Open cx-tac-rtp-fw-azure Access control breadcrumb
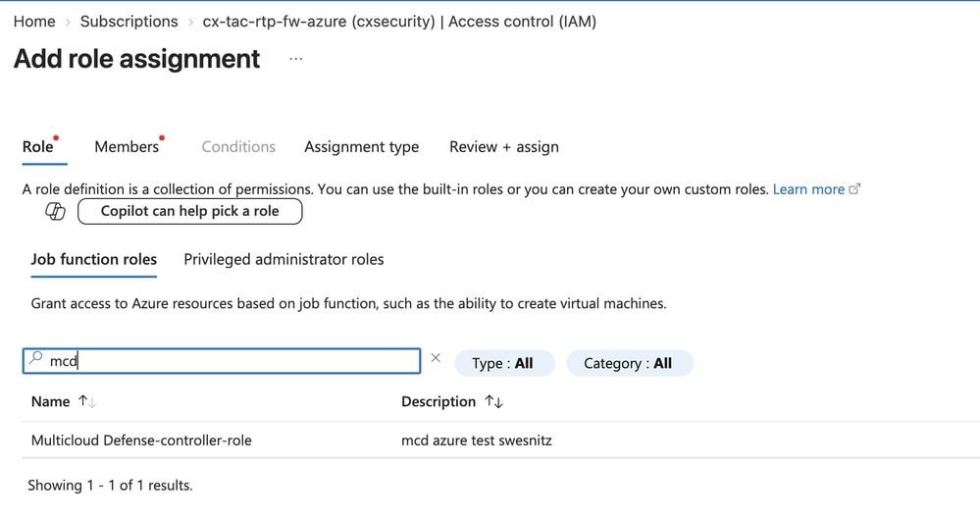Screen dimensions: 980x518 tap(398, 22)
